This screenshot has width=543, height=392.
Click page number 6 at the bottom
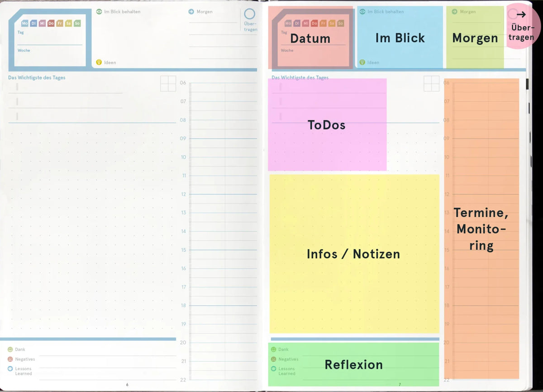click(x=127, y=385)
